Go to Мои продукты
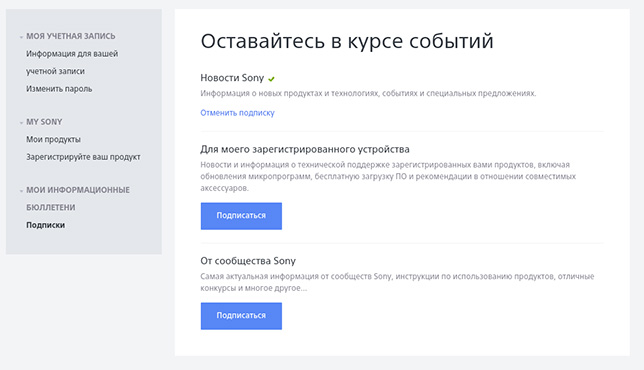 coord(53,139)
